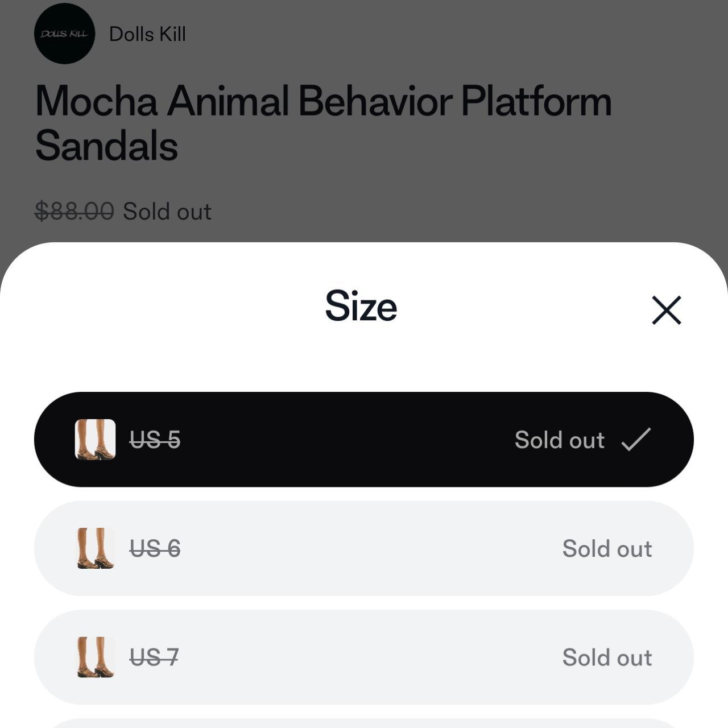728x728 pixels.
Task: Click the empty middle of the US 6 row
Action: pos(364,549)
